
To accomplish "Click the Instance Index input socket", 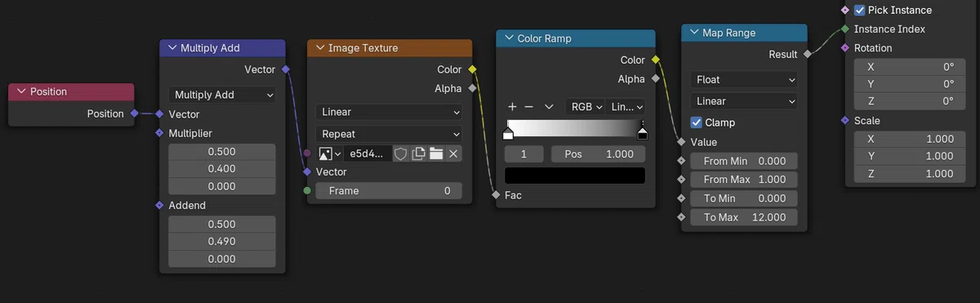I will point(844,29).
